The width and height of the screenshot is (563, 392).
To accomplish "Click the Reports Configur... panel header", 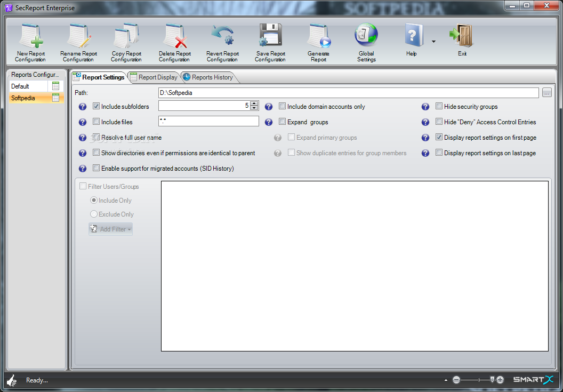I will tap(35, 75).
